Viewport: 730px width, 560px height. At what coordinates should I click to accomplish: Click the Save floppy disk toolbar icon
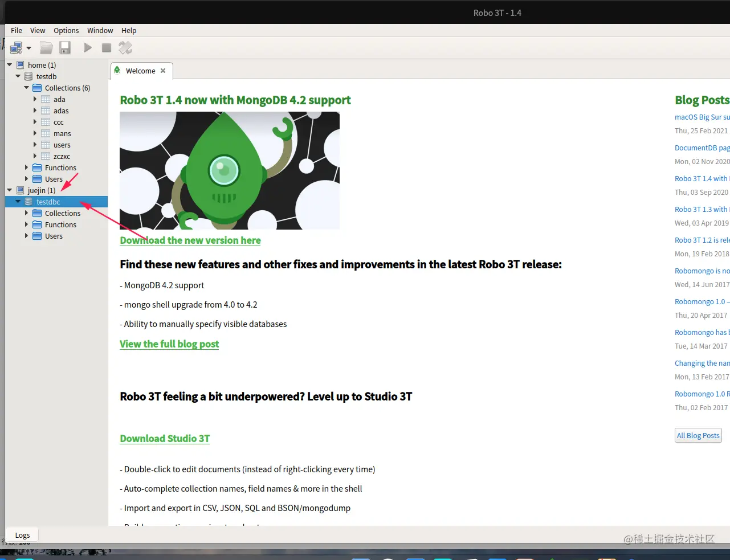pyautogui.click(x=65, y=48)
